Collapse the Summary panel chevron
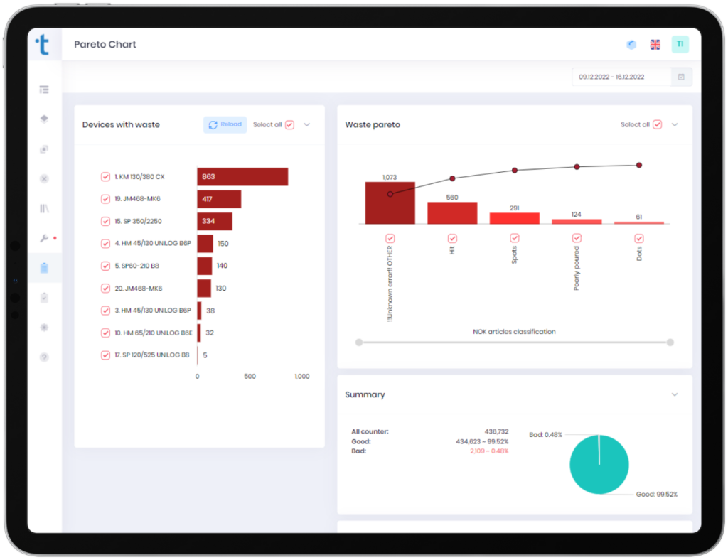Viewport: 728px width, 560px height. tap(675, 394)
